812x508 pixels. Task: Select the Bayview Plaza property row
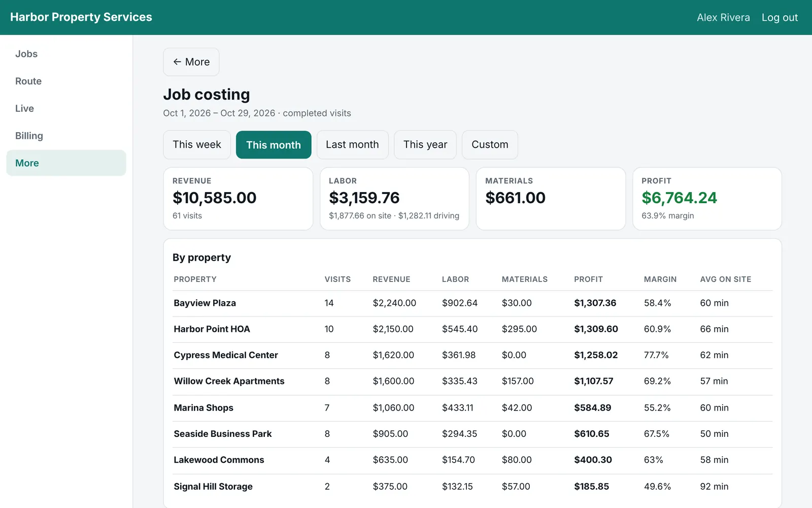click(472, 303)
